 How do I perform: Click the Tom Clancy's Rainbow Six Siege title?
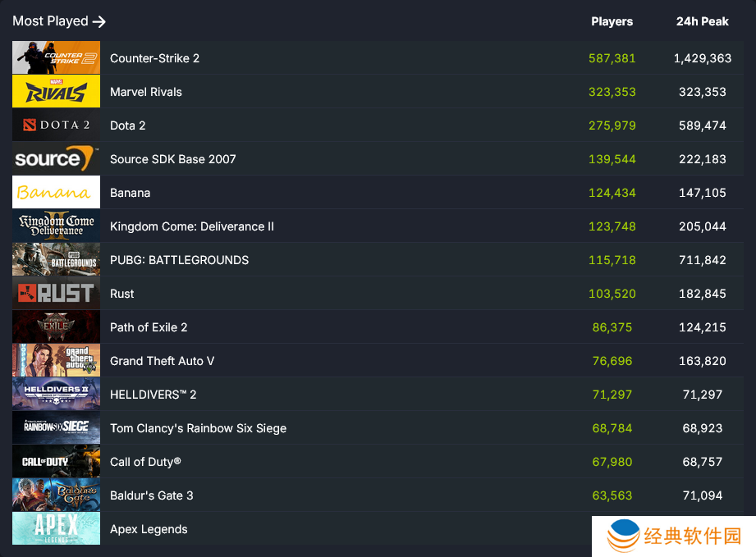198,428
